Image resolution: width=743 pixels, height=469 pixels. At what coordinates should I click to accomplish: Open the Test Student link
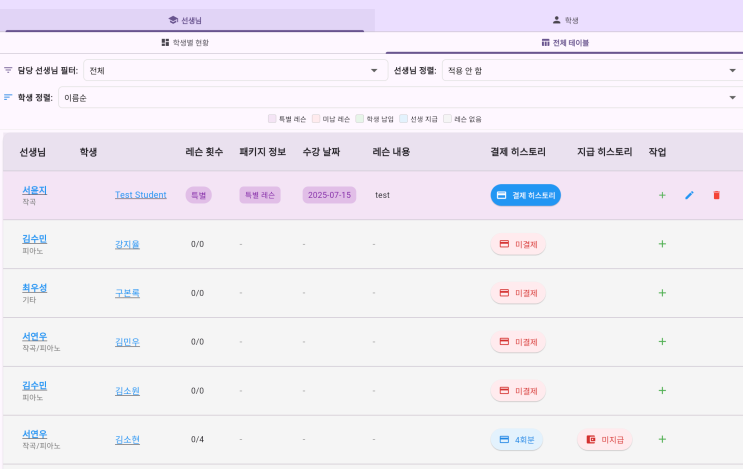click(x=141, y=195)
